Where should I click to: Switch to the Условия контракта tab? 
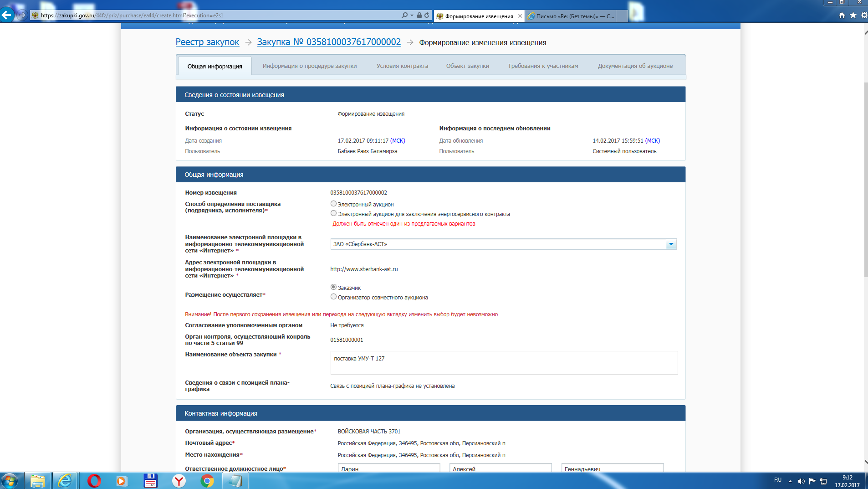(402, 66)
